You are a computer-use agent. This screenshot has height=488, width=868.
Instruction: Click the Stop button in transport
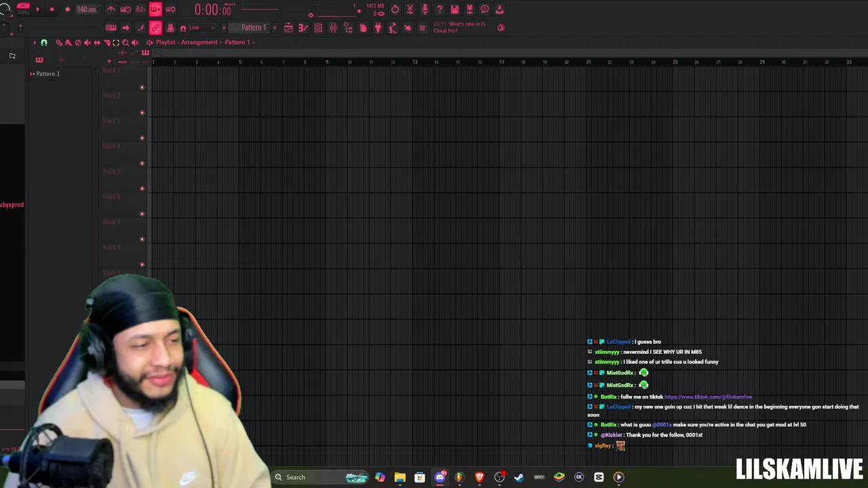52,9
